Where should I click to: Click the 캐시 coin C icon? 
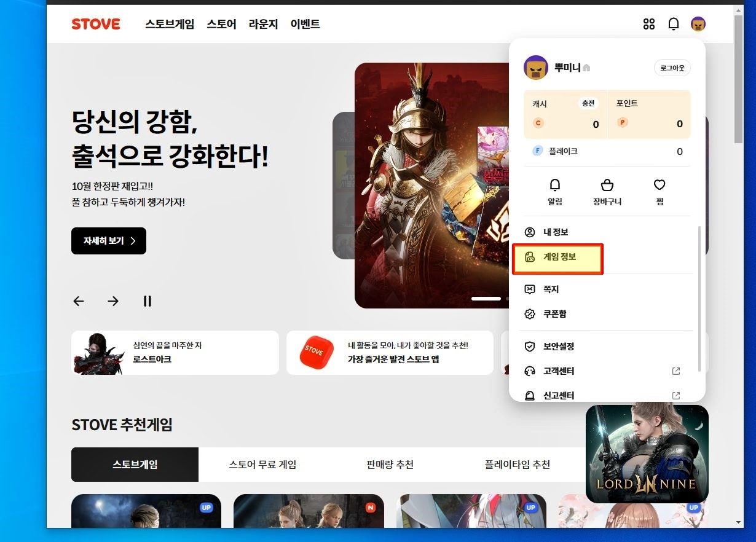point(538,123)
